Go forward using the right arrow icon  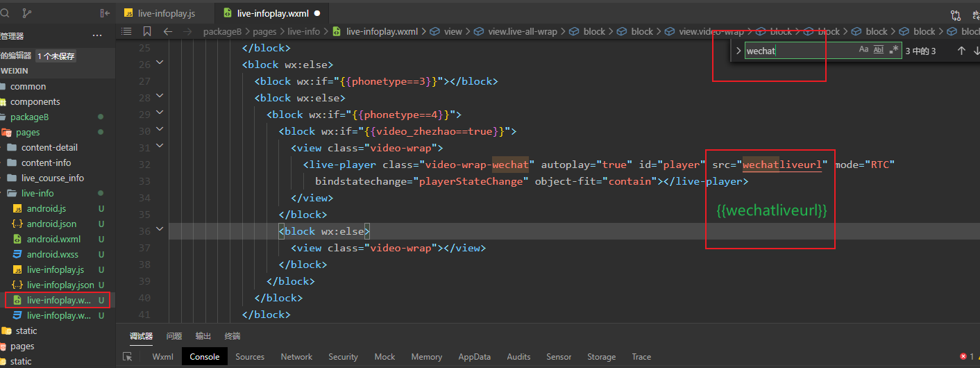[x=187, y=31]
